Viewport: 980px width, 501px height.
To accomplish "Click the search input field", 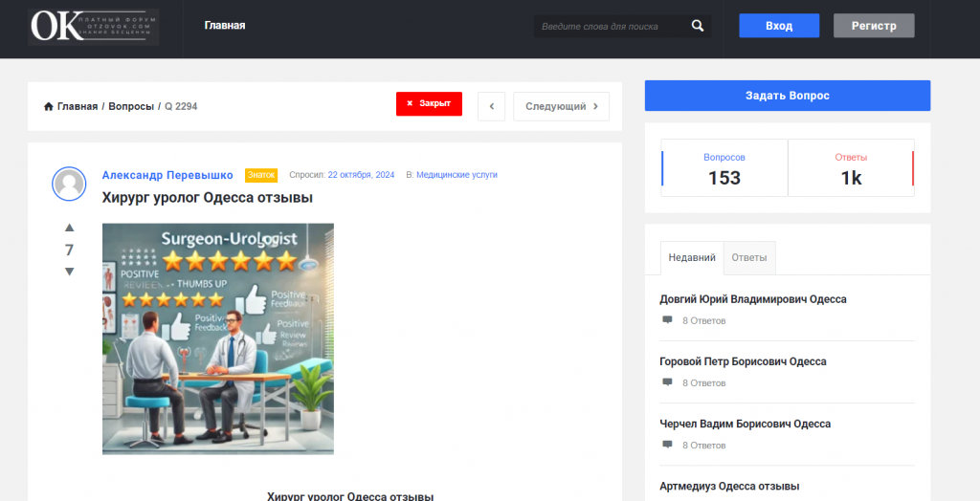I will click(610, 27).
